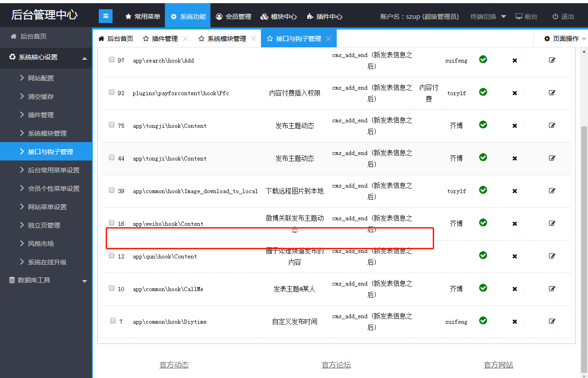Click edit icon for app\search\hook\Add row
The width and height of the screenshot is (588, 378).
(552, 60)
